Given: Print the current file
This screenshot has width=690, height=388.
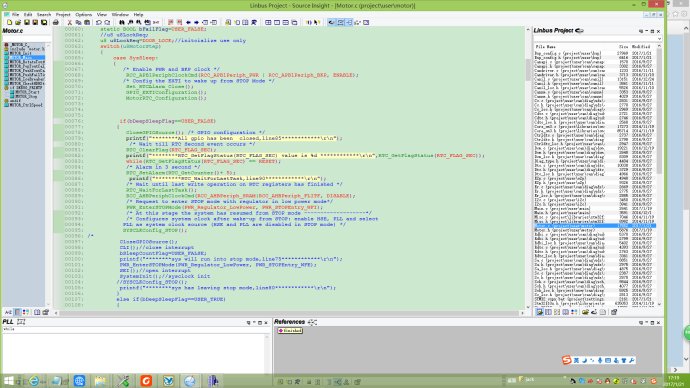Looking at the screenshot, I should 55,22.
